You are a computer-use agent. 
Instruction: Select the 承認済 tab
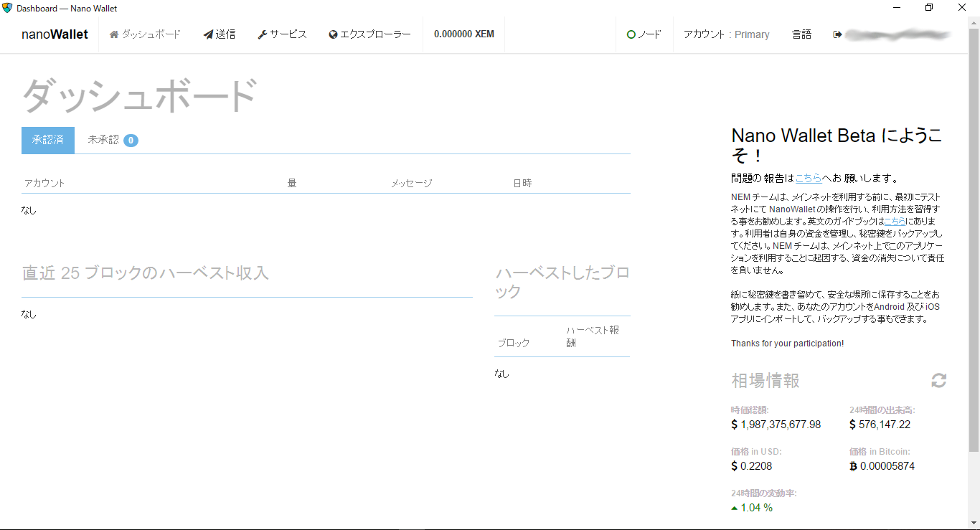click(x=48, y=140)
